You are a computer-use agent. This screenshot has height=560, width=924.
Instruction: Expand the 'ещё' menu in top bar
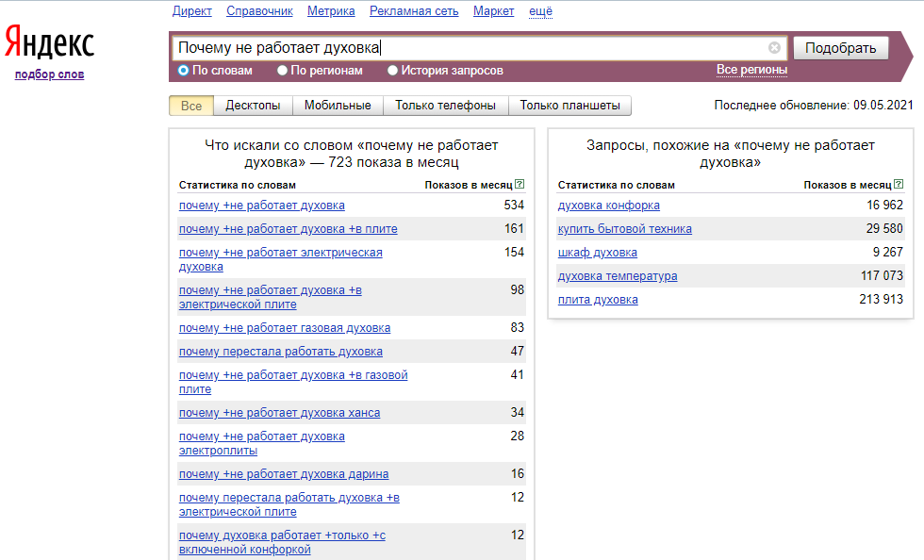540,11
